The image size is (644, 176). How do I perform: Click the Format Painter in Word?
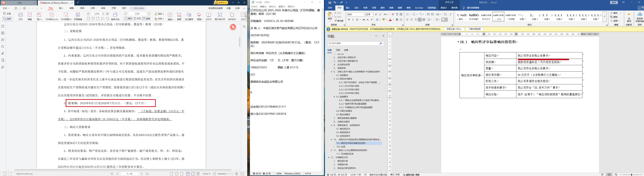[339, 21]
